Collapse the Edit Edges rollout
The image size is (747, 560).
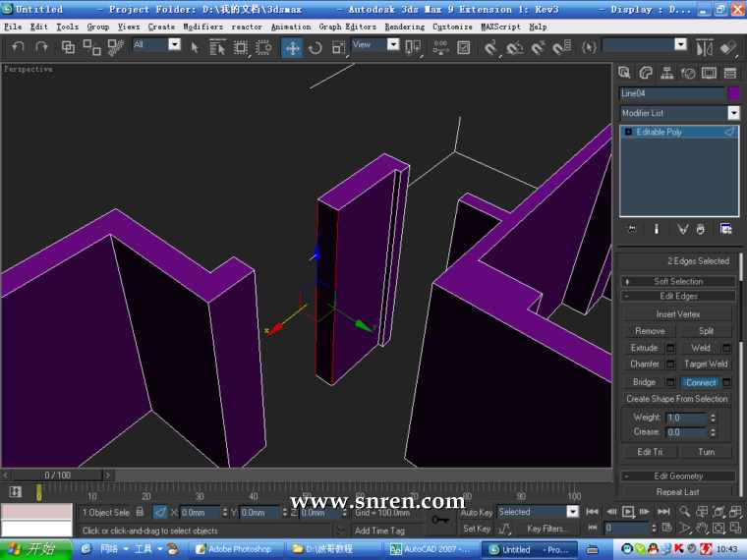678,296
